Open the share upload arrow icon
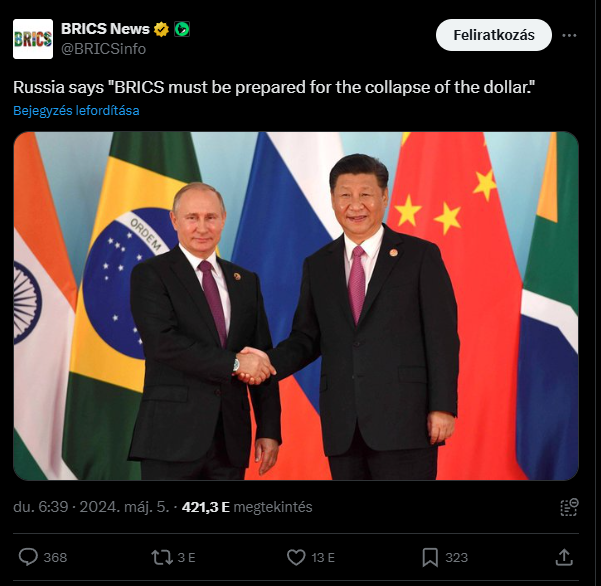Image resolution: width=601 pixels, height=586 pixels. click(x=564, y=557)
